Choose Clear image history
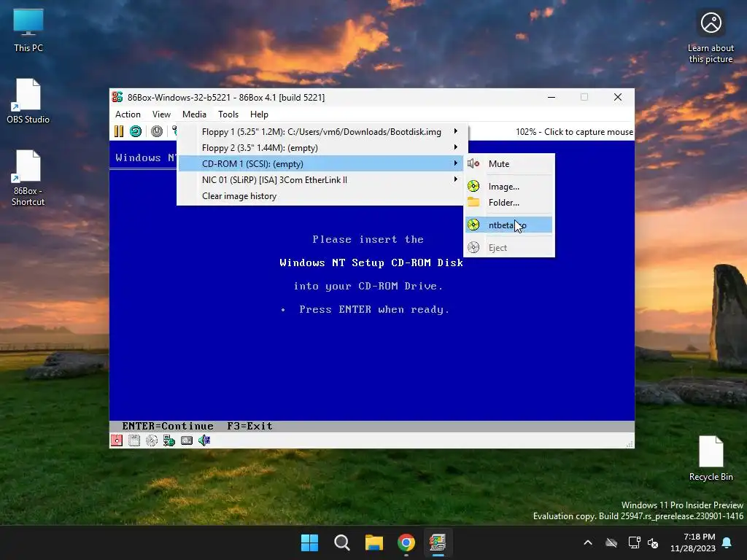This screenshot has width=747, height=560. pyautogui.click(x=322, y=196)
